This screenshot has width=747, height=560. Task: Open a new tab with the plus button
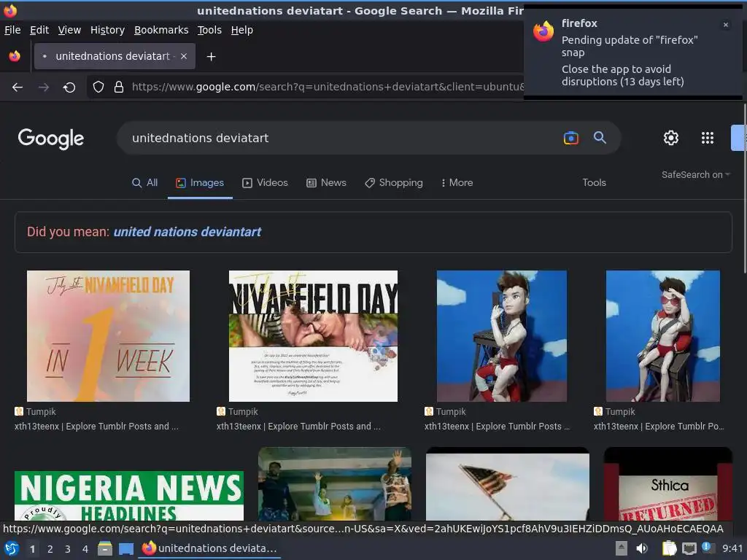pos(211,57)
